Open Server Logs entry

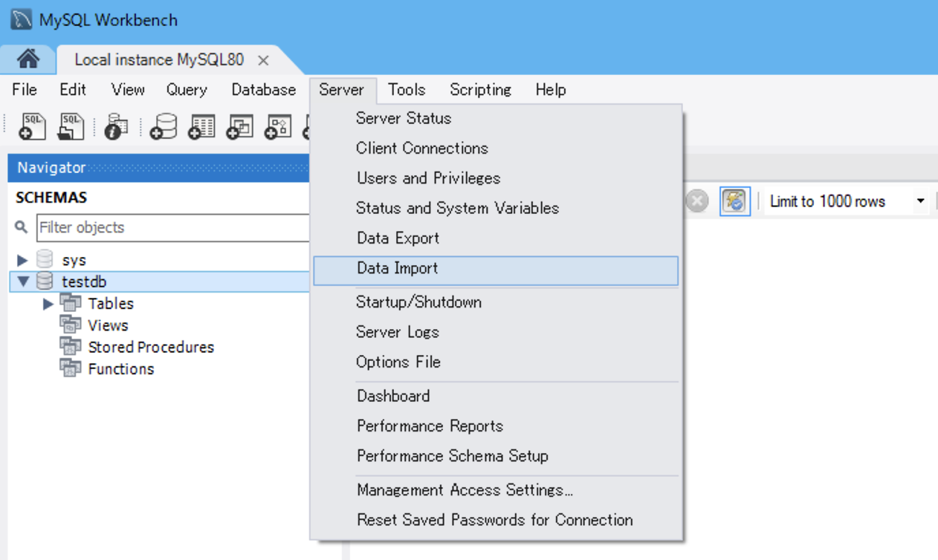(496, 332)
